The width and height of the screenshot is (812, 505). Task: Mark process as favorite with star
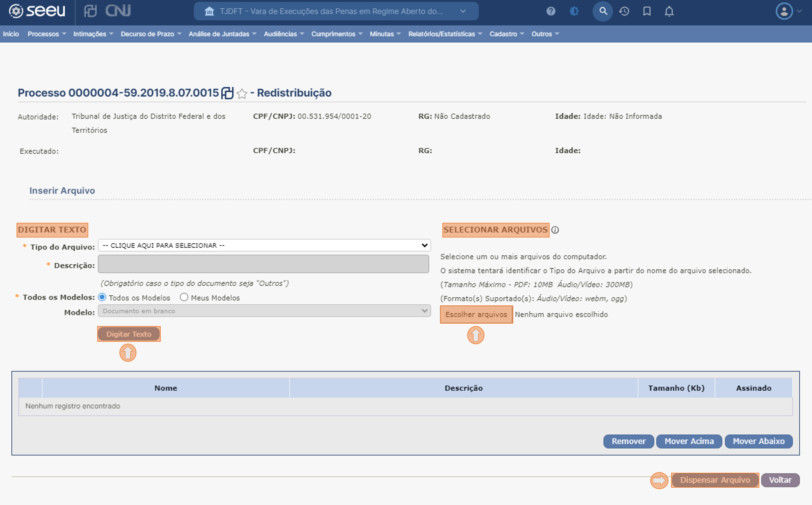[x=242, y=93]
